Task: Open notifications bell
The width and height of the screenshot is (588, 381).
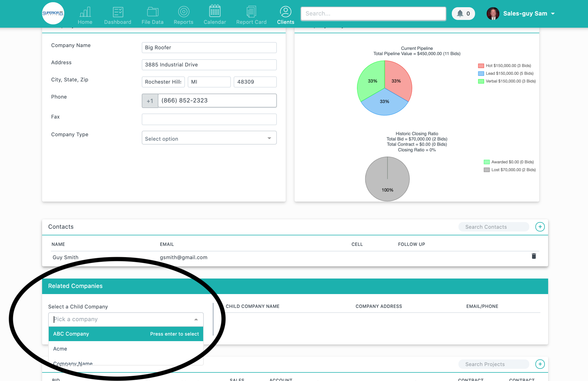Action: [463, 14]
